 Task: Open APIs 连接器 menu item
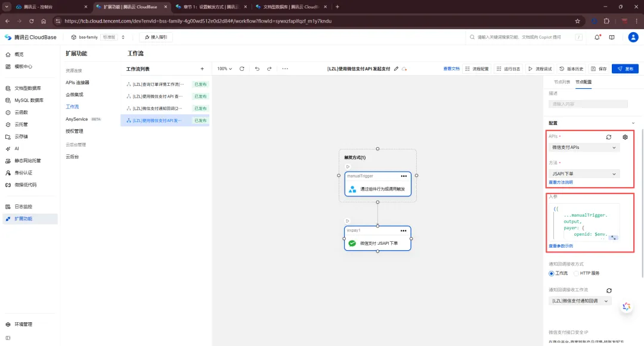[77, 82]
